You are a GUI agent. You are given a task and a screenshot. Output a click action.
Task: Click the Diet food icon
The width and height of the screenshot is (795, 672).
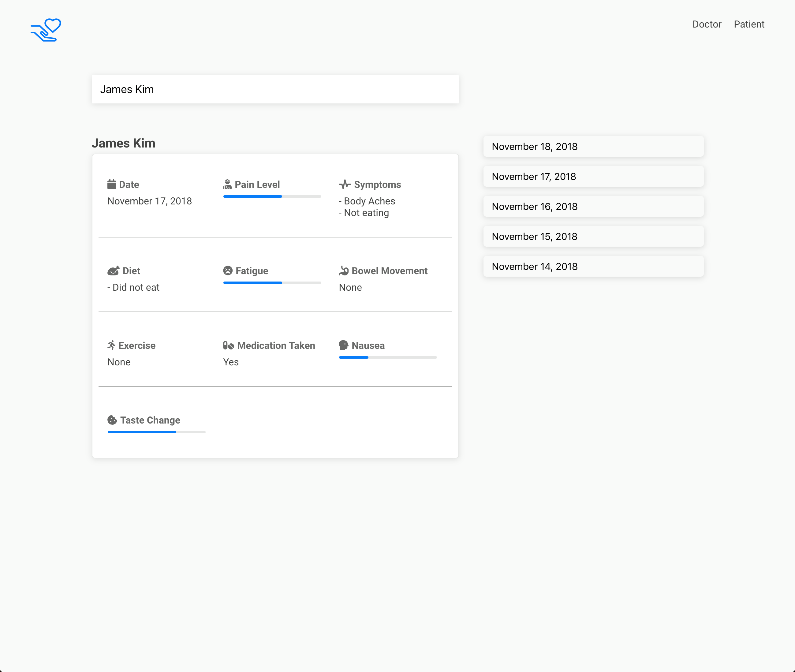click(113, 271)
